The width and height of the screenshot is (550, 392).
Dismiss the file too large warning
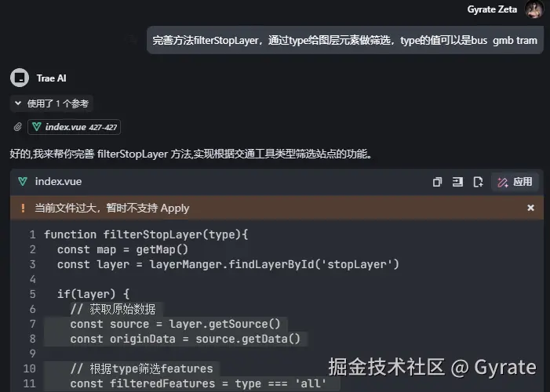(530, 208)
